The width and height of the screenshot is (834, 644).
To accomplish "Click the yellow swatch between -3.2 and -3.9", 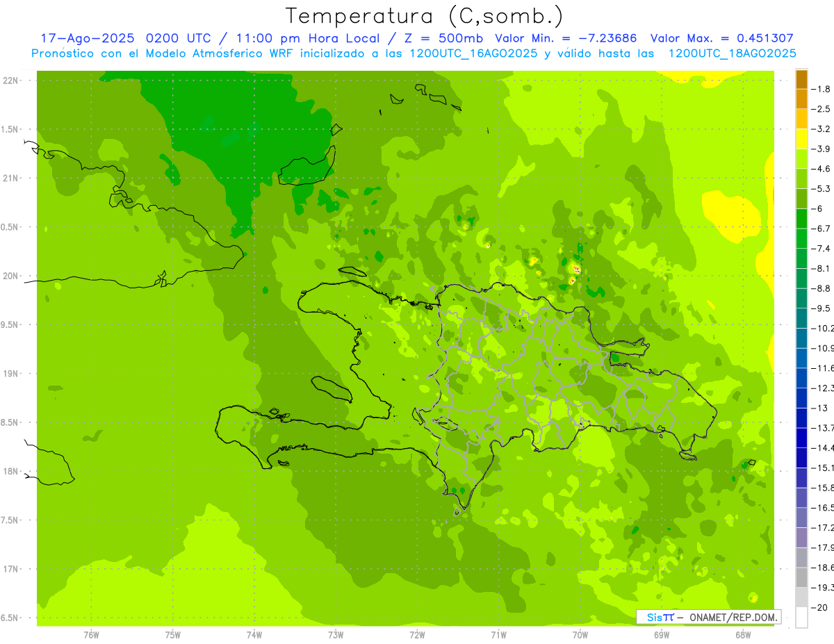I will click(x=801, y=139).
